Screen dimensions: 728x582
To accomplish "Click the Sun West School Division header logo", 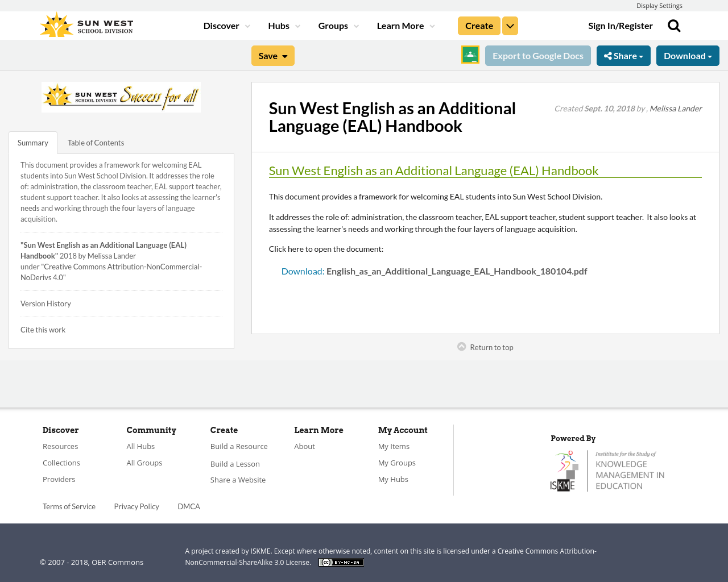I will [86, 23].
